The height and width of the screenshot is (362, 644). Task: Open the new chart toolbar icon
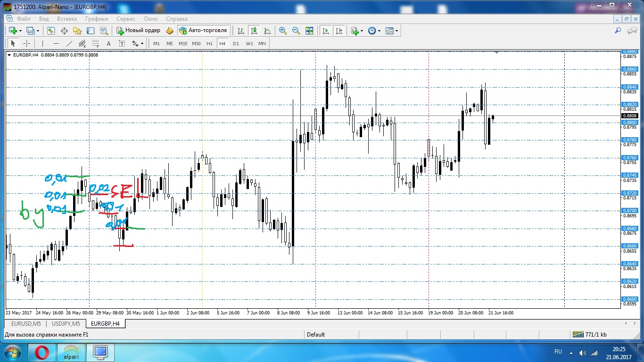(13, 31)
